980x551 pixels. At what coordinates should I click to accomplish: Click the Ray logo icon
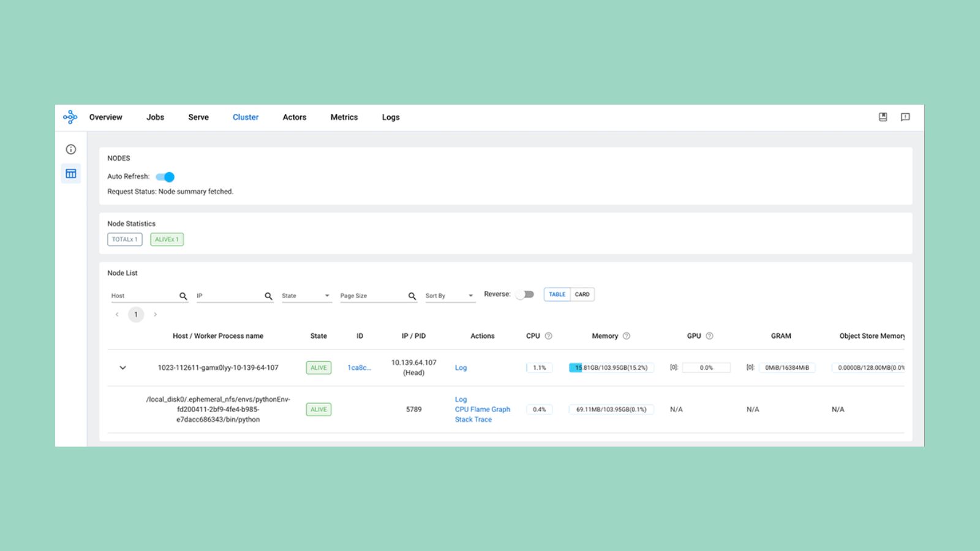(x=70, y=117)
